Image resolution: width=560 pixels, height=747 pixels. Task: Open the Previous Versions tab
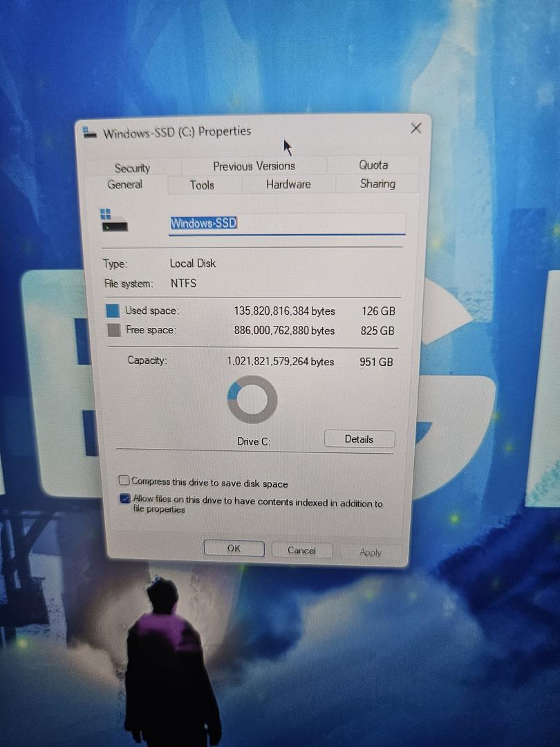click(254, 166)
